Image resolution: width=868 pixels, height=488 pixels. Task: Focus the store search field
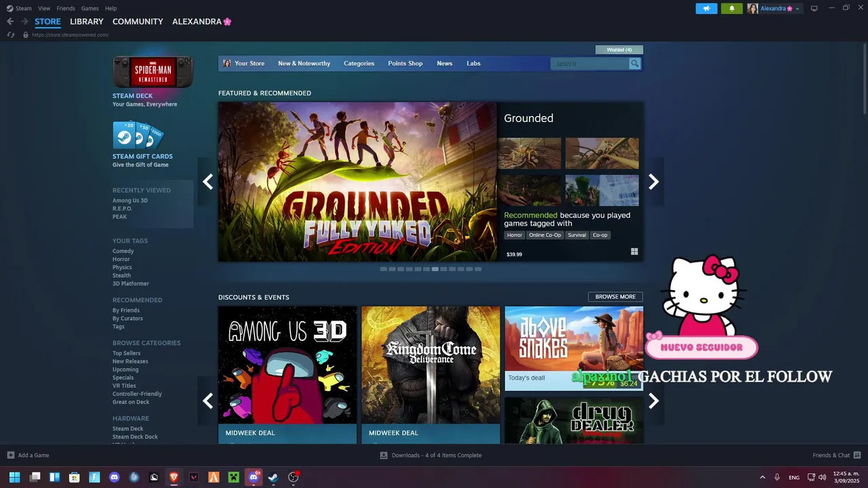click(590, 64)
